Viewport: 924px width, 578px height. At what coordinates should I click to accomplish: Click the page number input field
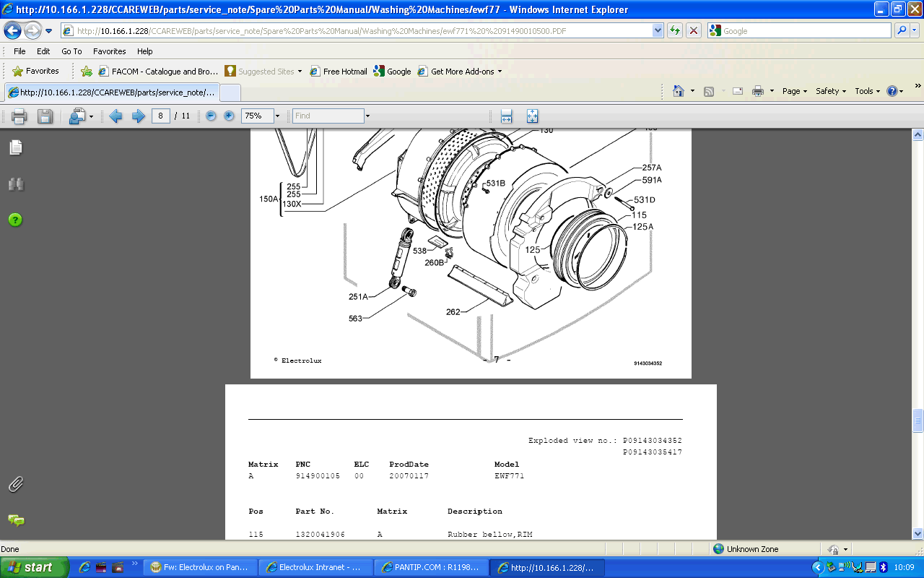[161, 116]
